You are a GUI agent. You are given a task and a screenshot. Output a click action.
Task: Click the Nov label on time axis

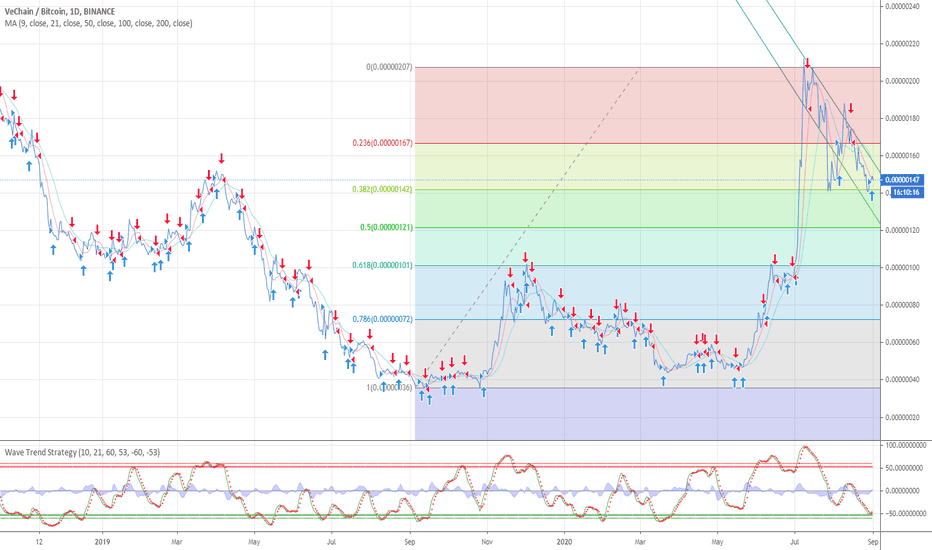pyautogui.click(x=487, y=542)
